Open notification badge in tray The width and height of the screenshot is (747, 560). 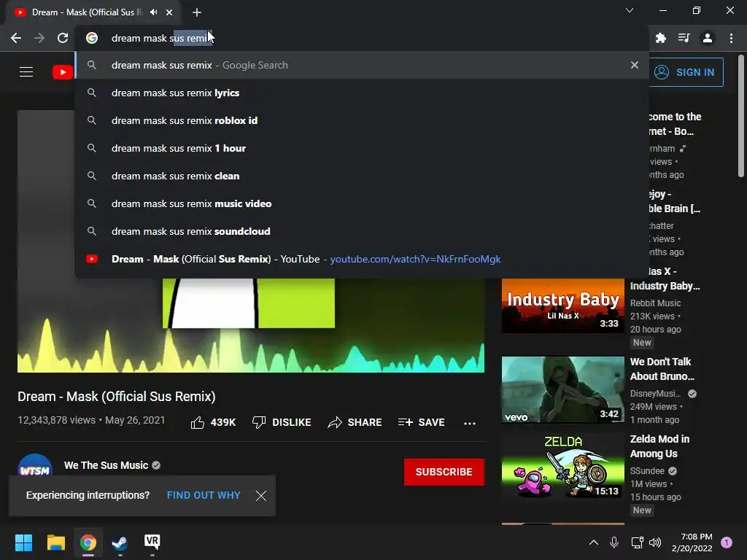pos(727,542)
